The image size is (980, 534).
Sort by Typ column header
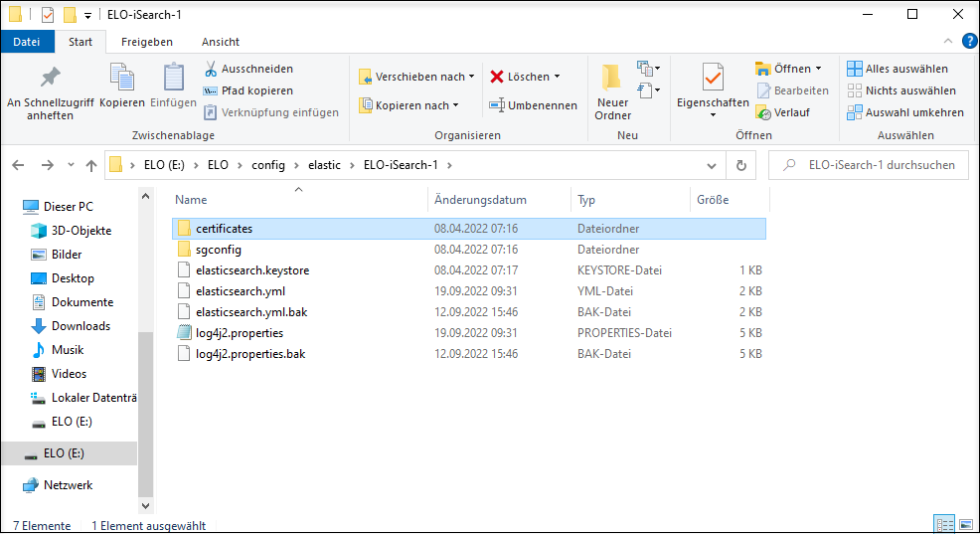pos(630,200)
